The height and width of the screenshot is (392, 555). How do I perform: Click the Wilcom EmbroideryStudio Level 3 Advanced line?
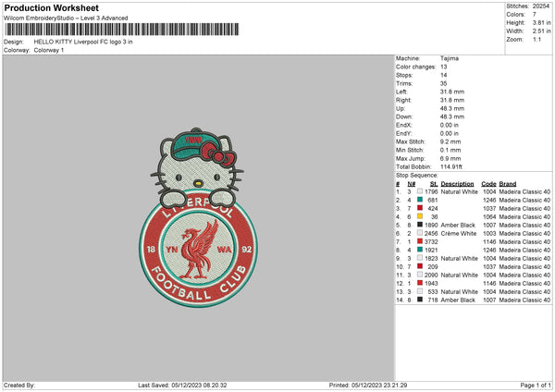66,18
